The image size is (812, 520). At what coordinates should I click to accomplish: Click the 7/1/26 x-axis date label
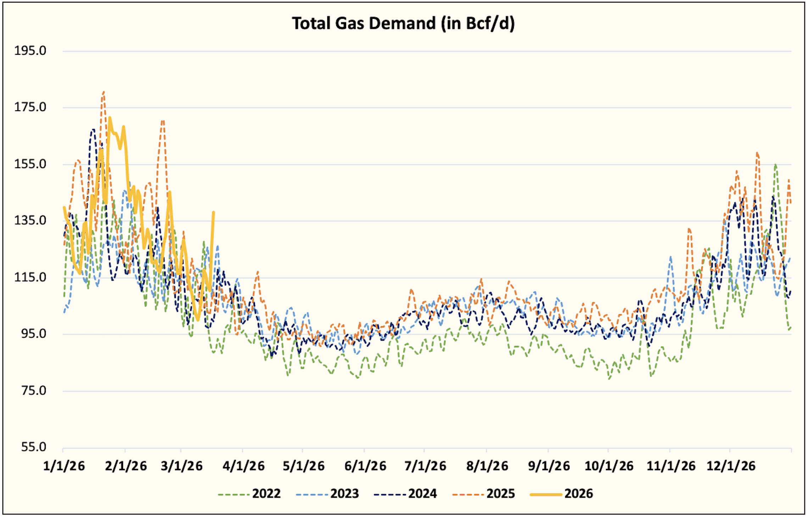point(425,466)
